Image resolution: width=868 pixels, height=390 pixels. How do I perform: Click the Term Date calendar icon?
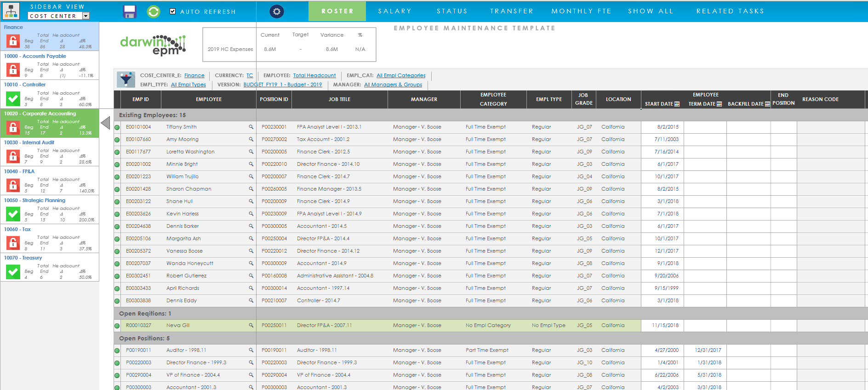[719, 104]
